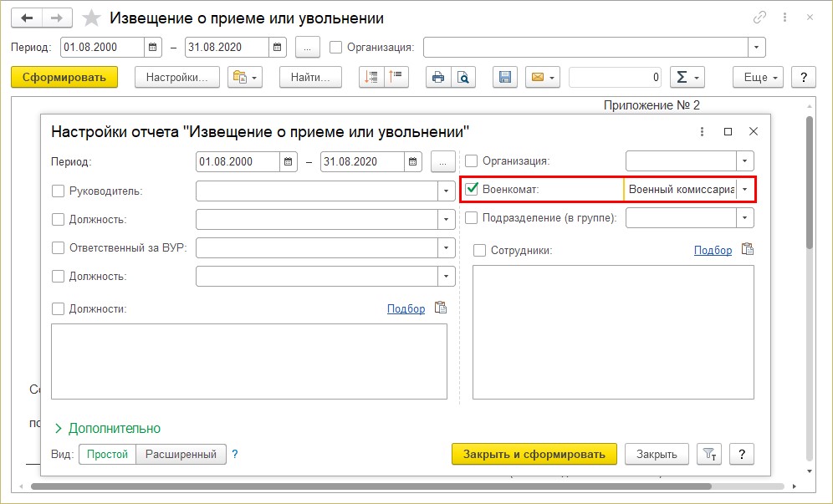Click the Сформировать button
This screenshot has height=504, width=833.
(64, 78)
